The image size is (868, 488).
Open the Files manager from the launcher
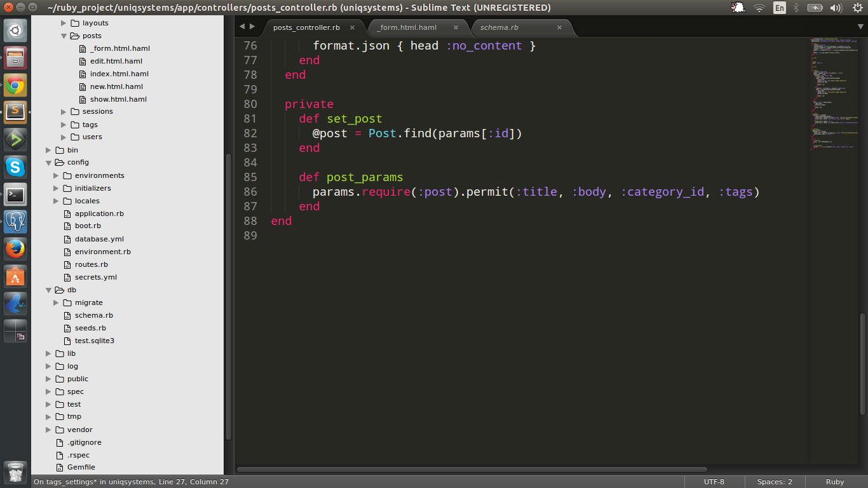tap(15, 58)
